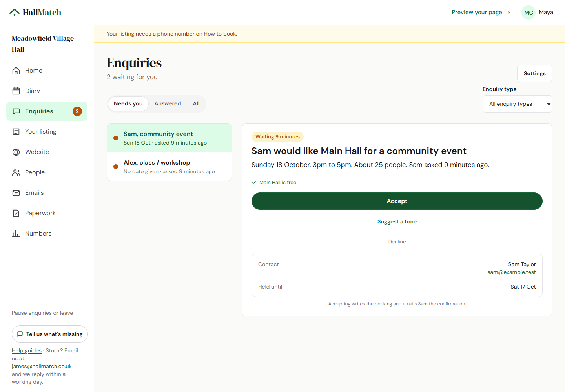Viewport: 565px width, 392px height.
Task: Open the People group icon
Action: click(x=16, y=172)
